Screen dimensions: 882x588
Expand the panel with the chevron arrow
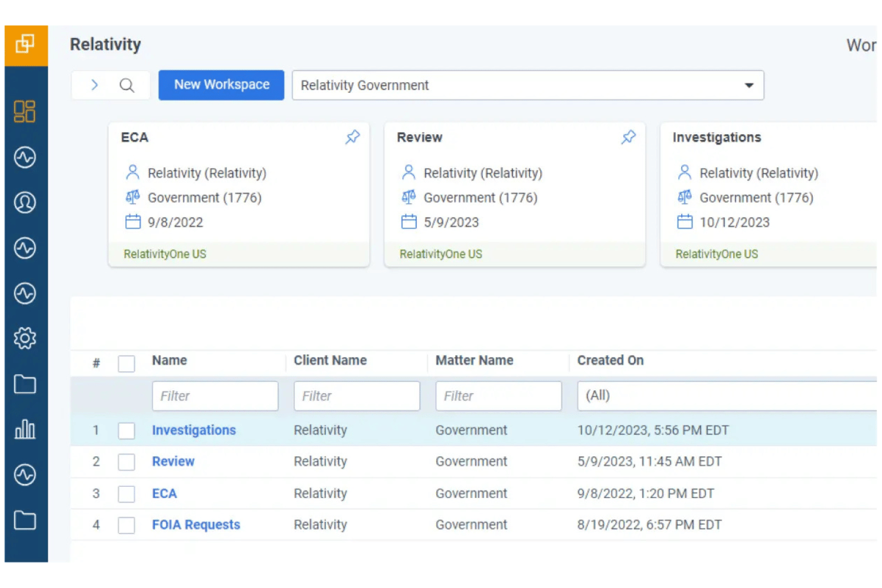click(94, 85)
